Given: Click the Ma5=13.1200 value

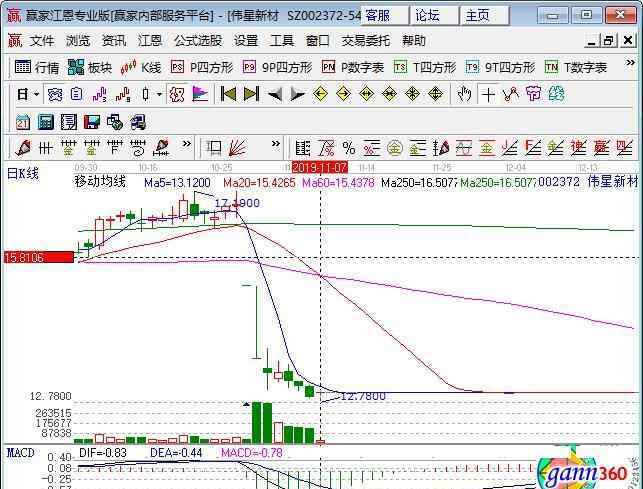Looking at the screenshot, I should click(177, 183).
